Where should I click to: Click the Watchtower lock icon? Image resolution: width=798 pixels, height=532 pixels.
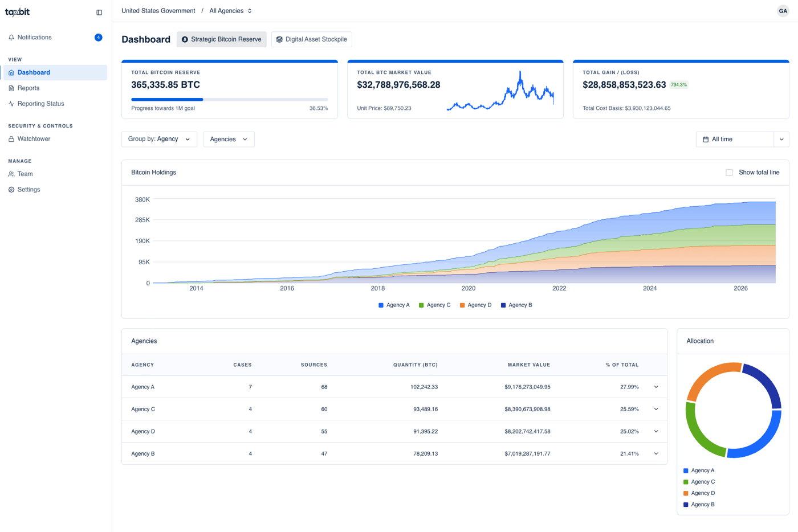(11, 139)
